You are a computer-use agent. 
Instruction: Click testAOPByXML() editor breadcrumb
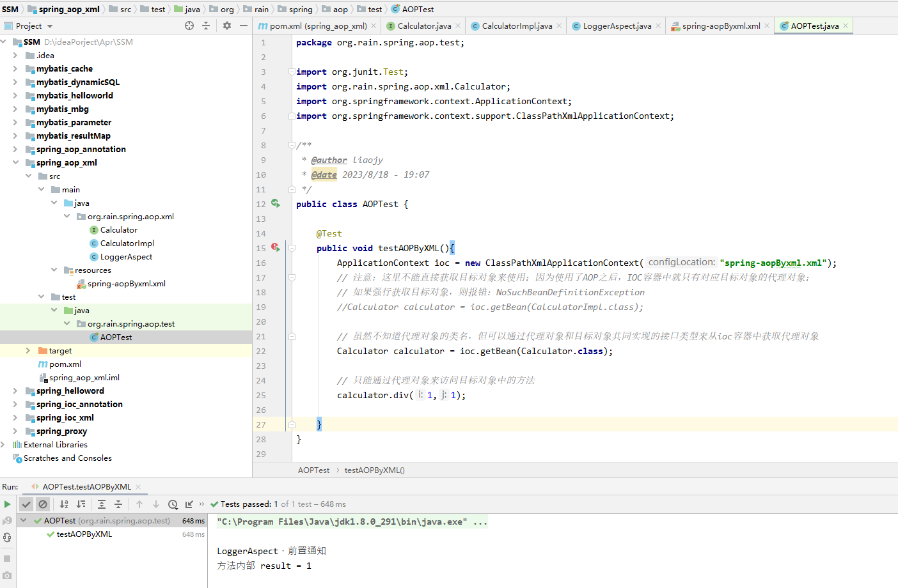point(374,470)
